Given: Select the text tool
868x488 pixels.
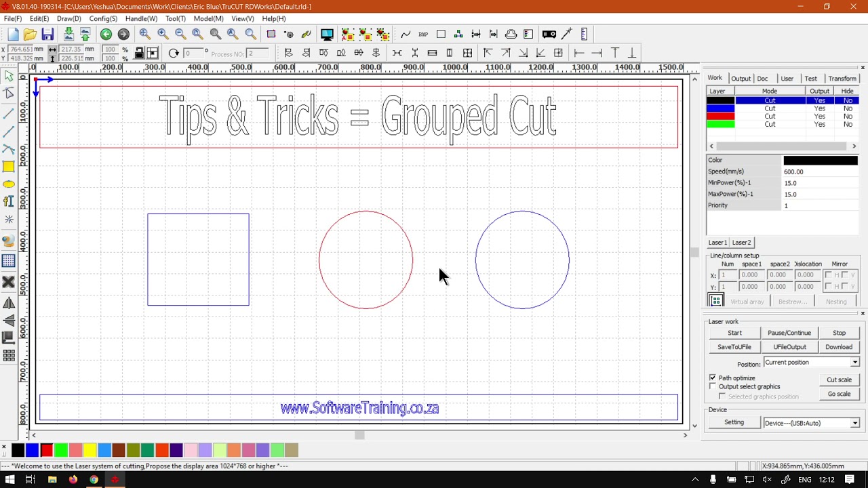Looking at the screenshot, I should pos(9,201).
